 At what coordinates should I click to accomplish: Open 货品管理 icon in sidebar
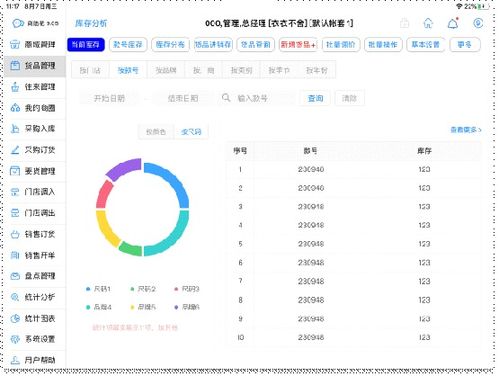tap(15, 66)
